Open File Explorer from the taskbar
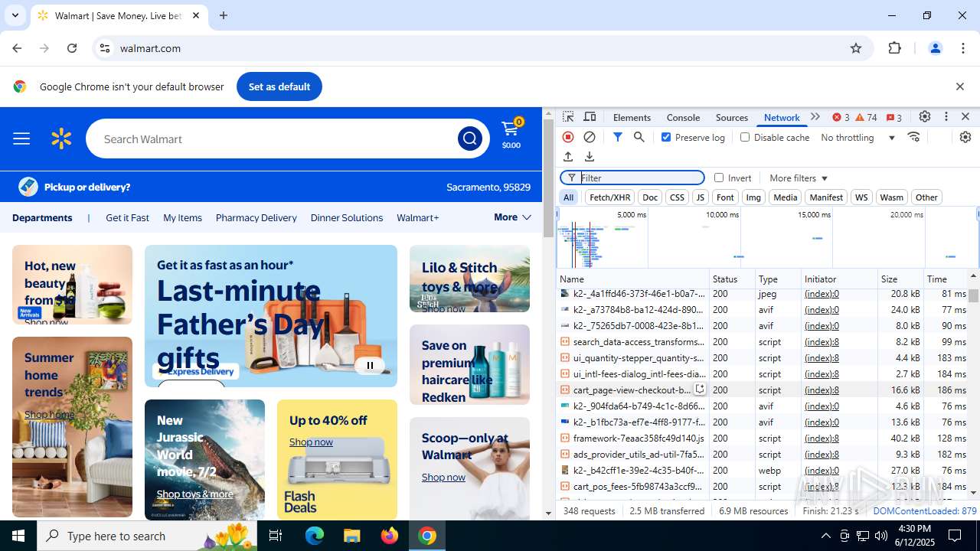 (351, 536)
